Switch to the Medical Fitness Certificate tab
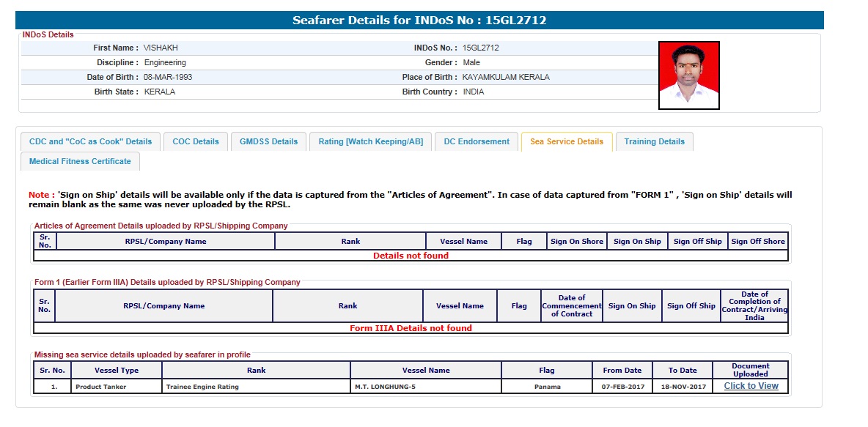868x427 pixels. (80, 162)
